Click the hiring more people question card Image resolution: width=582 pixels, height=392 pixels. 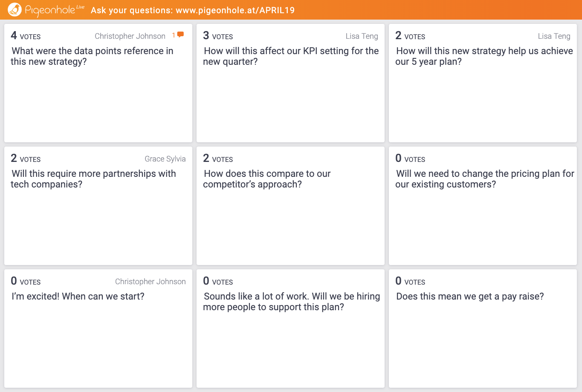tap(290, 328)
